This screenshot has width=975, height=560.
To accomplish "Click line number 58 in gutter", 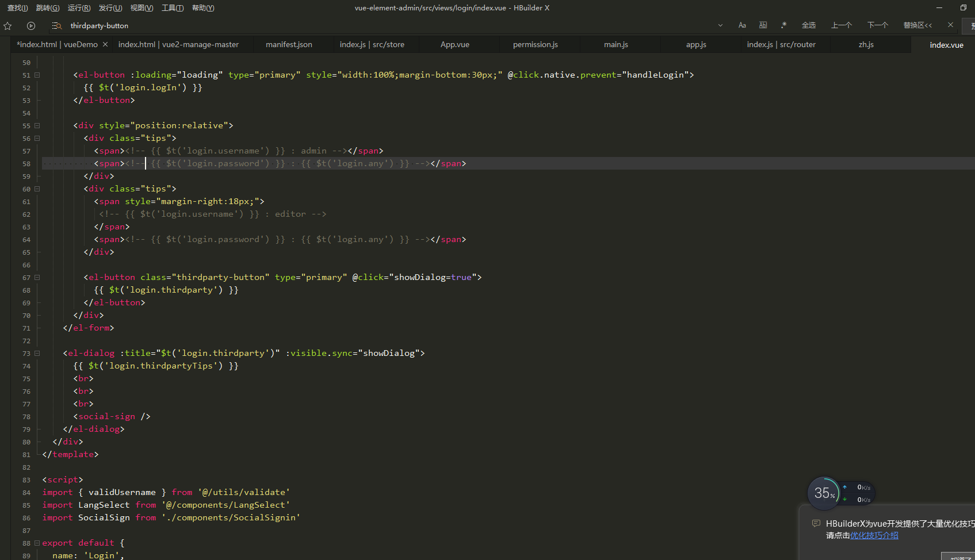I will [x=26, y=164].
